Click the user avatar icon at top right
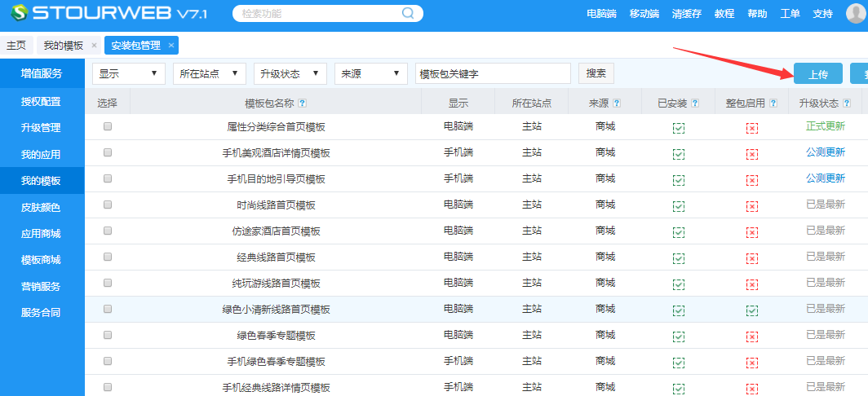Viewport: 868px width, 396px height. pos(855,14)
